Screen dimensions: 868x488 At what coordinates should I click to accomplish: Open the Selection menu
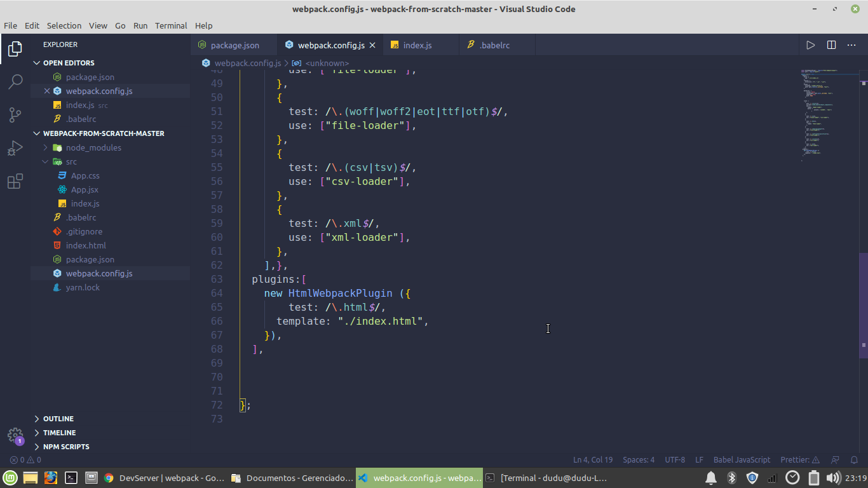tap(64, 25)
